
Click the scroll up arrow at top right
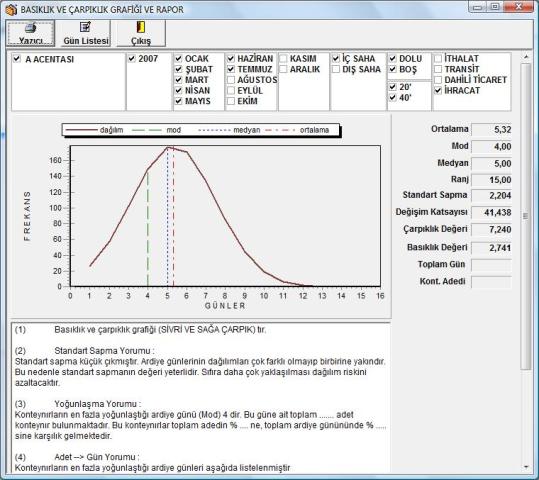point(526,57)
